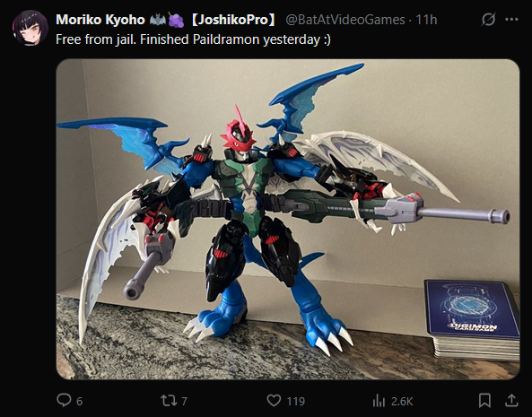Click the reply count 6
This screenshot has height=417, width=532.
tap(79, 402)
